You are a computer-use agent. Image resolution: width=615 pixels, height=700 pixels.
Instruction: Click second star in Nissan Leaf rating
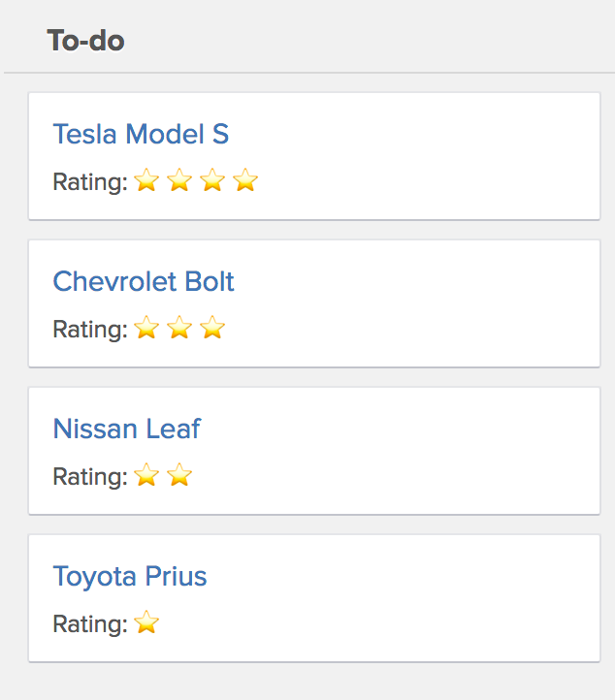point(179,474)
